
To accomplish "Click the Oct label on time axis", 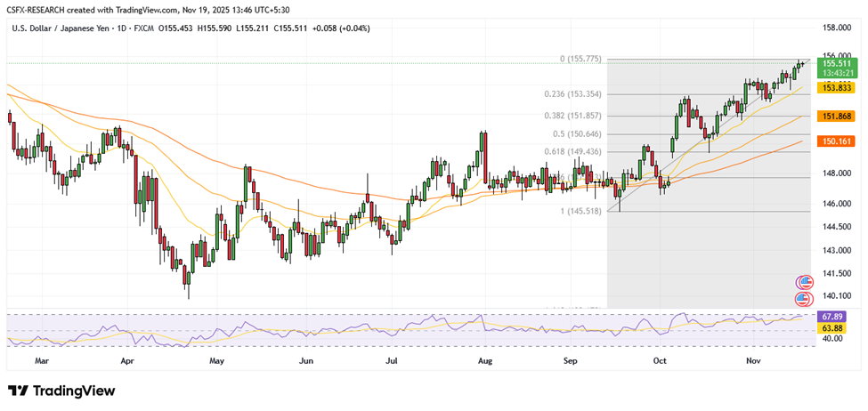I will pyautogui.click(x=660, y=362).
